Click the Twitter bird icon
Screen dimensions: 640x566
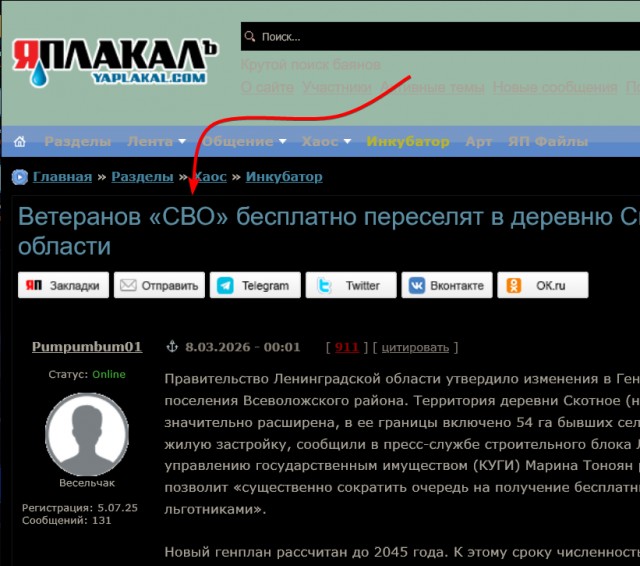coord(324,286)
